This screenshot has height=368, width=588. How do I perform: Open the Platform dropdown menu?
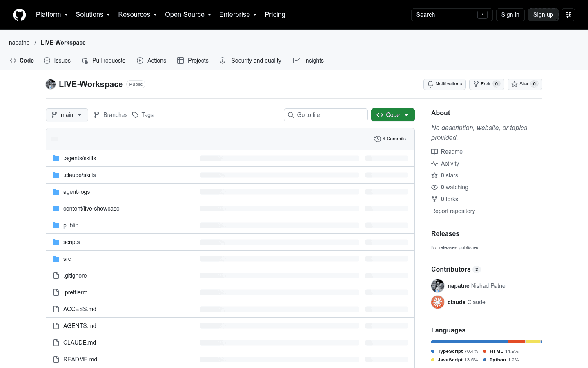[51, 15]
